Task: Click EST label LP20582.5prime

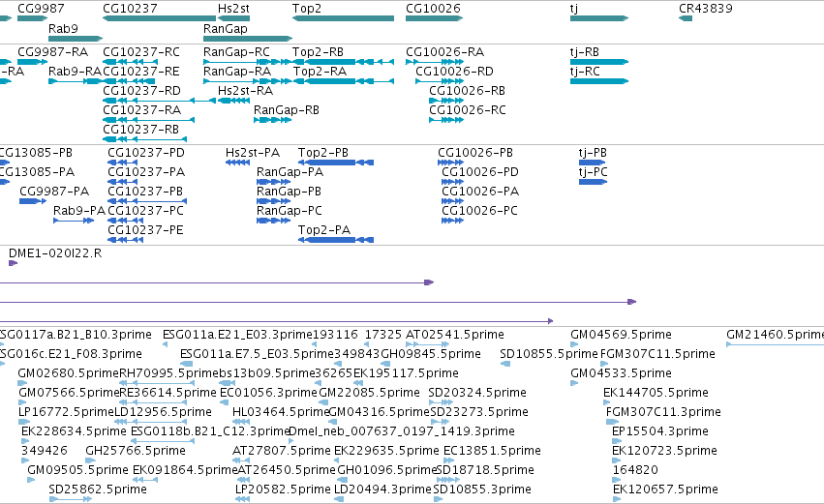Action: tap(284, 490)
